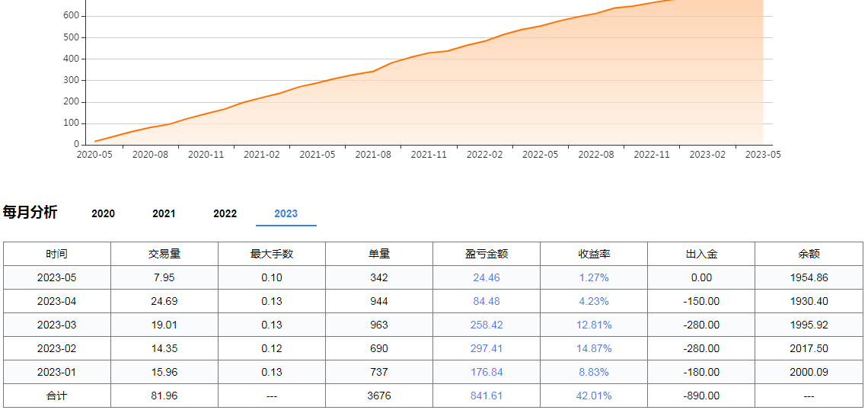Open the 258.42 profit value link

pyautogui.click(x=487, y=325)
